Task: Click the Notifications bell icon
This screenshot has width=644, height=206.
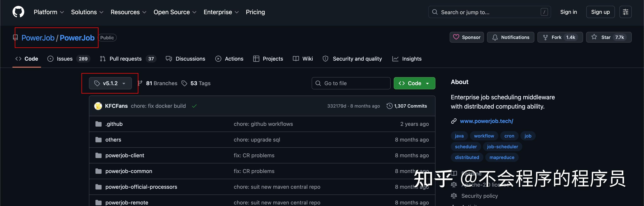Action: 495,37
